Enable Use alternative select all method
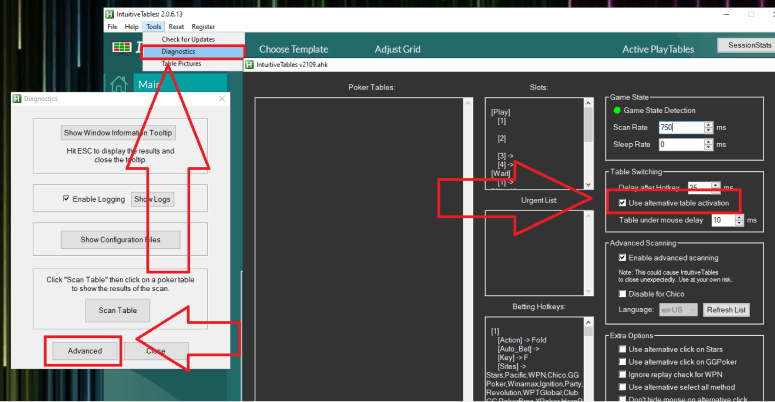The height and width of the screenshot is (402, 775). 622,387
